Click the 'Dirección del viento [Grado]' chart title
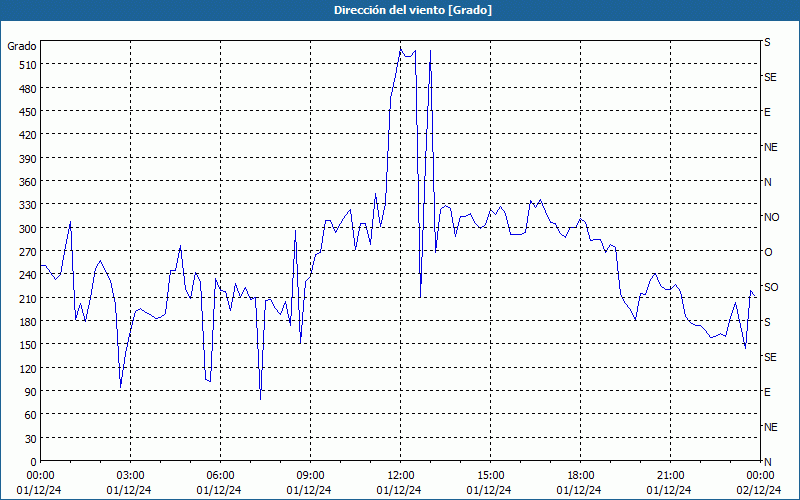800x500 pixels. [x=413, y=10]
